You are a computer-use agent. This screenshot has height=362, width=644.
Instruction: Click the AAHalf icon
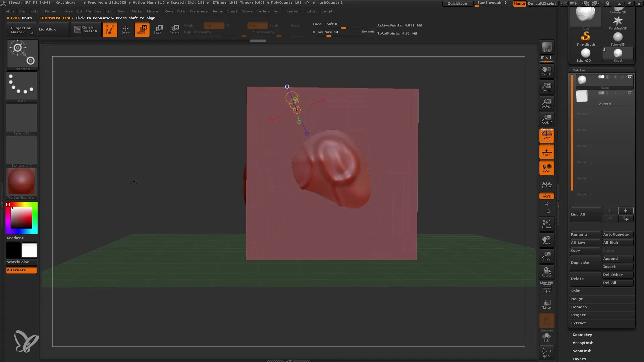pyautogui.click(x=546, y=119)
